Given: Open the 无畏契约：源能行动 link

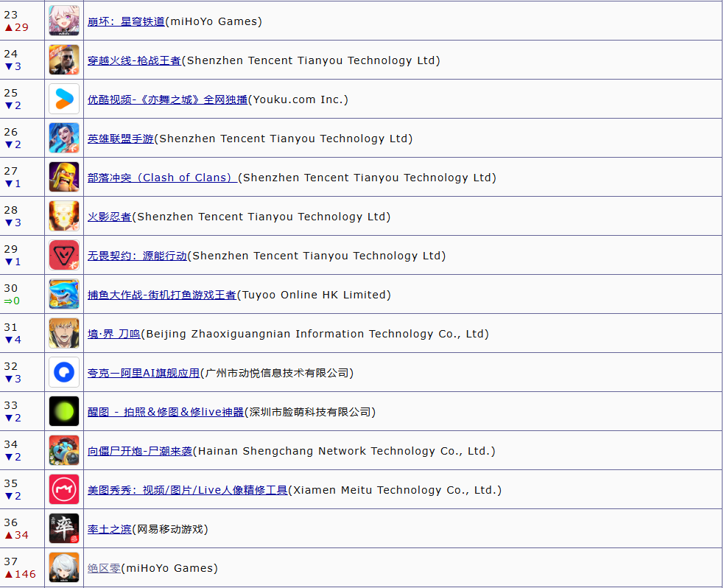Looking at the screenshot, I should [x=137, y=256].
